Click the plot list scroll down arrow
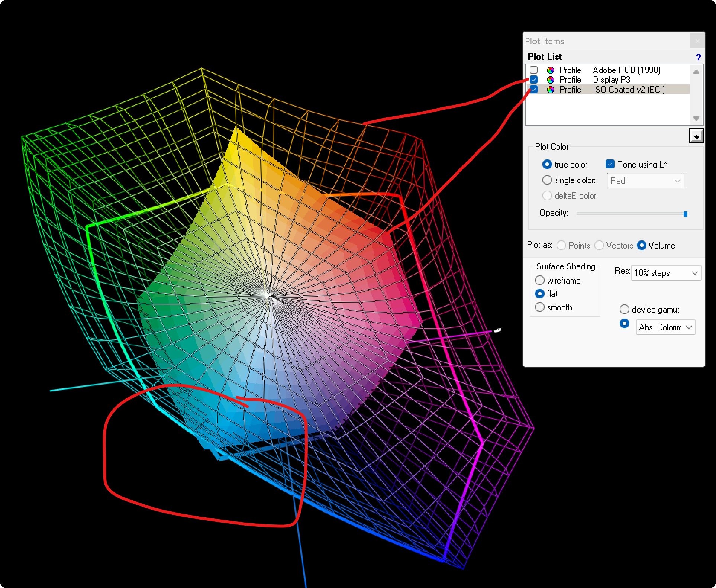 pyautogui.click(x=696, y=119)
